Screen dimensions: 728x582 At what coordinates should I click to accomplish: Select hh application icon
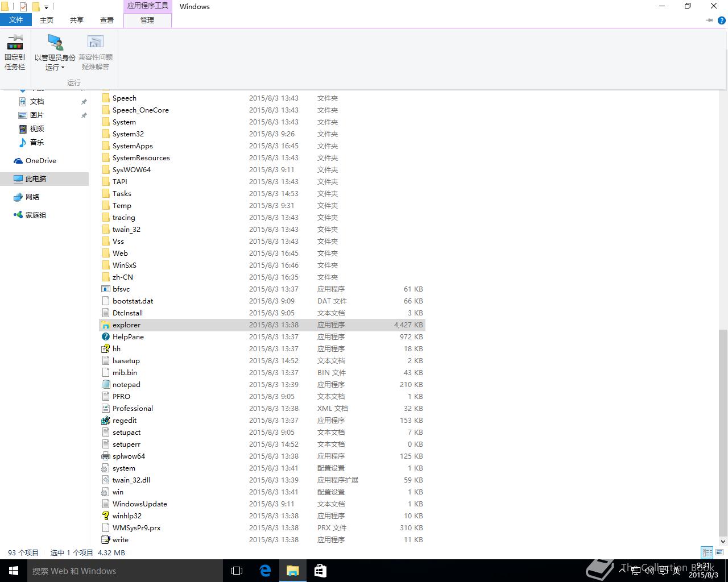[x=105, y=349]
